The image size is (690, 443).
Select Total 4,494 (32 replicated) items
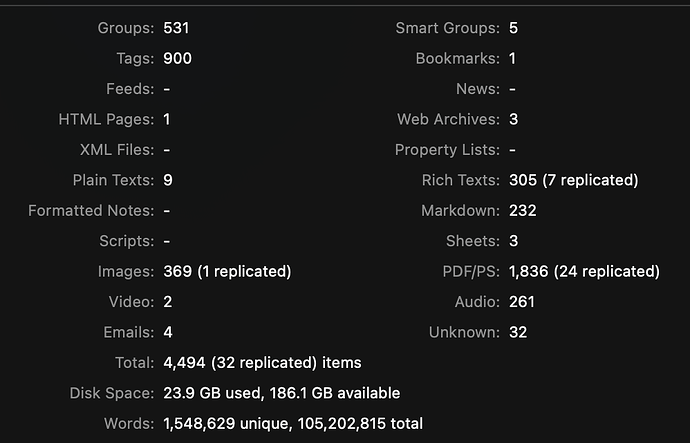(x=262, y=363)
